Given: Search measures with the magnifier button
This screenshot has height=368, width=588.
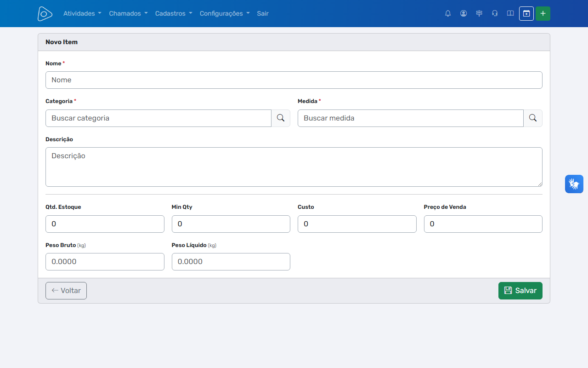Looking at the screenshot, I should click(533, 118).
